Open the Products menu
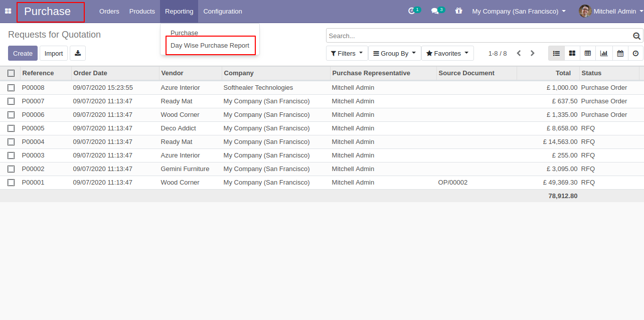The width and height of the screenshot is (644, 320). coord(142,11)
